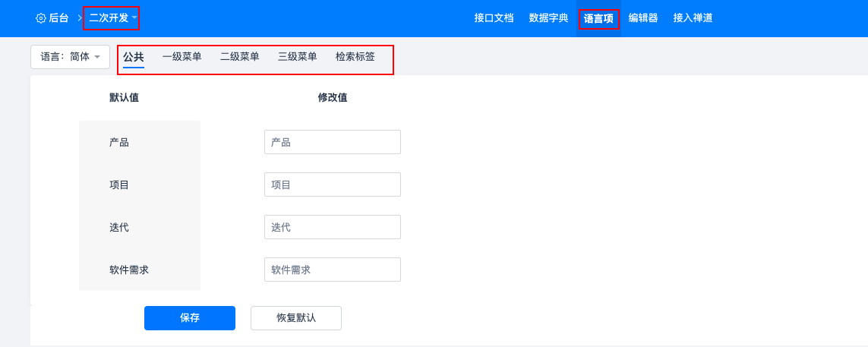Select the 语言项 menu item
Screen dimensions: 868x347
coord(598,19)
